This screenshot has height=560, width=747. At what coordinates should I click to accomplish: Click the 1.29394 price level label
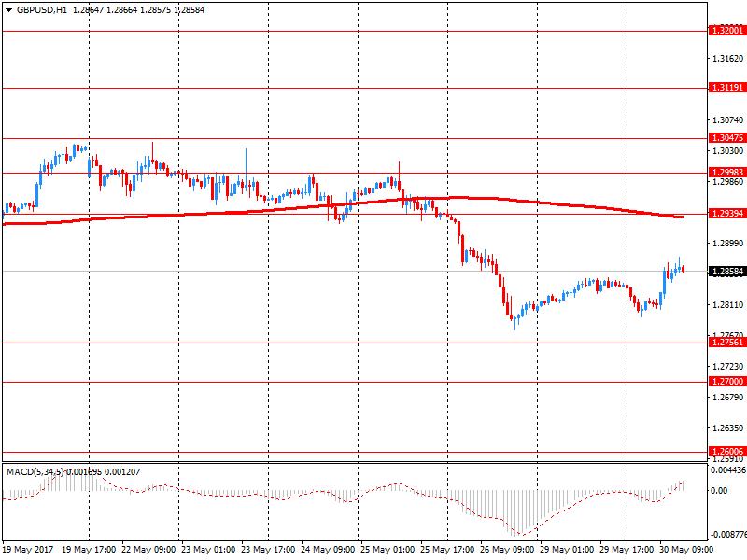(727, 214)
